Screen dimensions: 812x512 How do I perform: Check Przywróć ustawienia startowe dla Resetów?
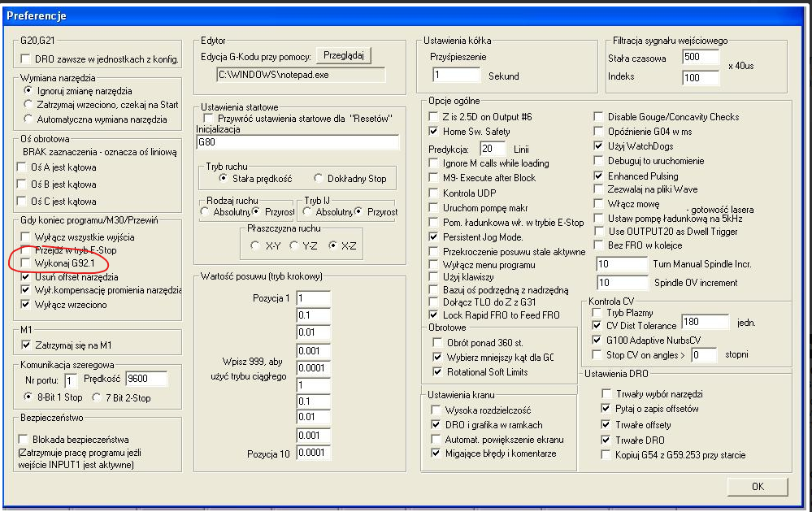click(208, 119)
